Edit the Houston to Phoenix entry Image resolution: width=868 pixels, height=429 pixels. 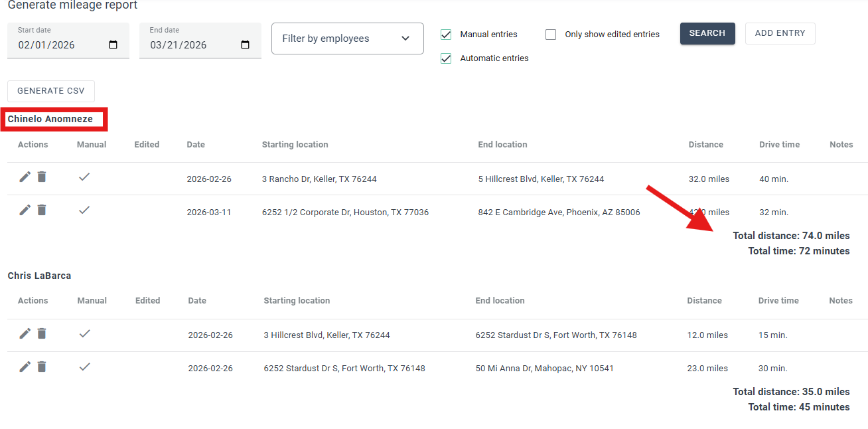pos(25,210)
